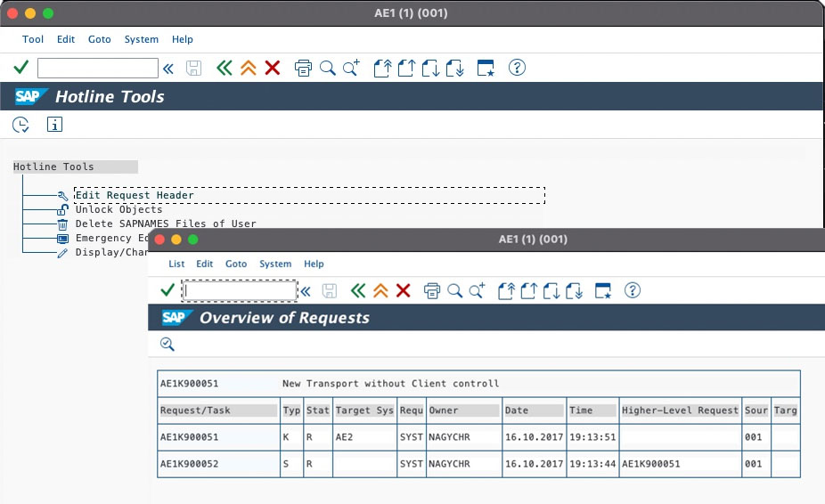Click orange Exit arrows in Hotline Tools window
The width and height of the screenshot is (825, 504).
pyautogui.click(x=249, y=68)
